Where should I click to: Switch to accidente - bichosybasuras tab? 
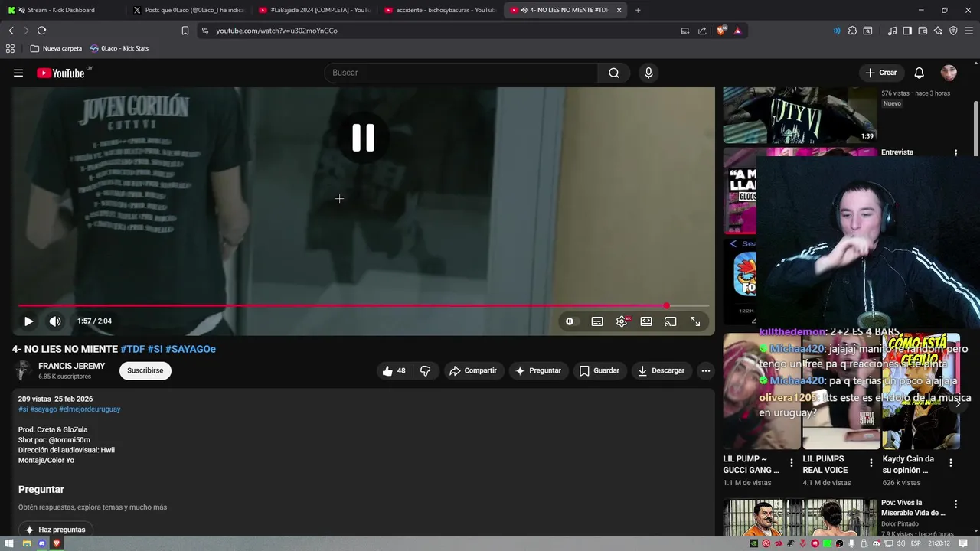(439, 10)
